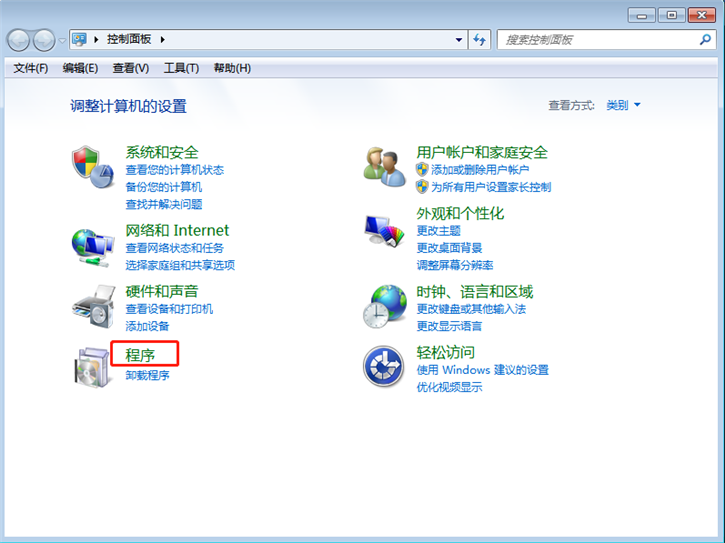Click the 优化视频显示 link
Image resolution: width=725 pixels, height=543 pixels.
[x=449, y=387]
